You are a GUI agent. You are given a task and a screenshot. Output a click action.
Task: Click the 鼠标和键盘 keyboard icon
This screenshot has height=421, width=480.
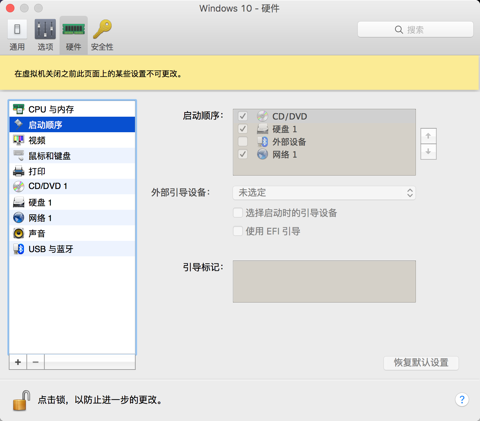19,156
